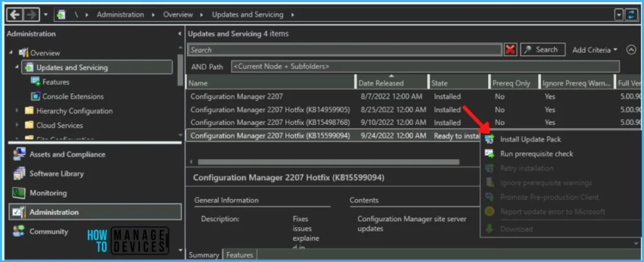Open the navigation history dropdown arrow
Viewport: 644px width, 262px height.
click(45, 14)
